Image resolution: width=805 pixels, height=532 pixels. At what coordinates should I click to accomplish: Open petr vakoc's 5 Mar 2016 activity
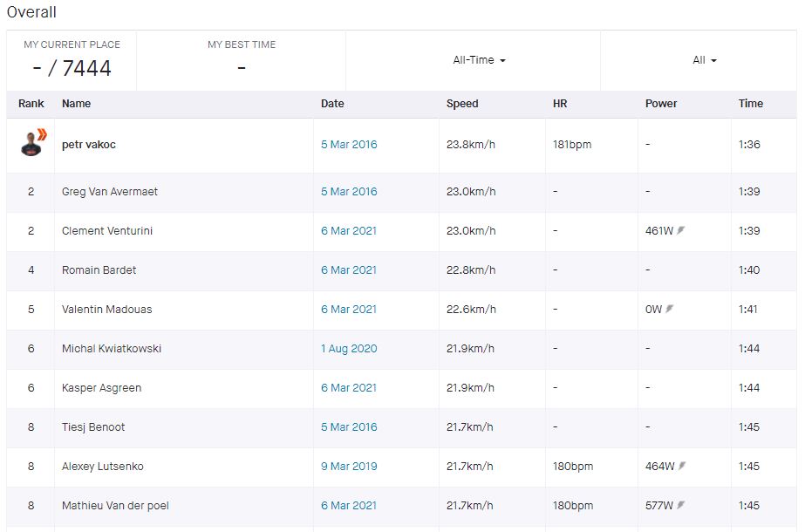(349, 144)
